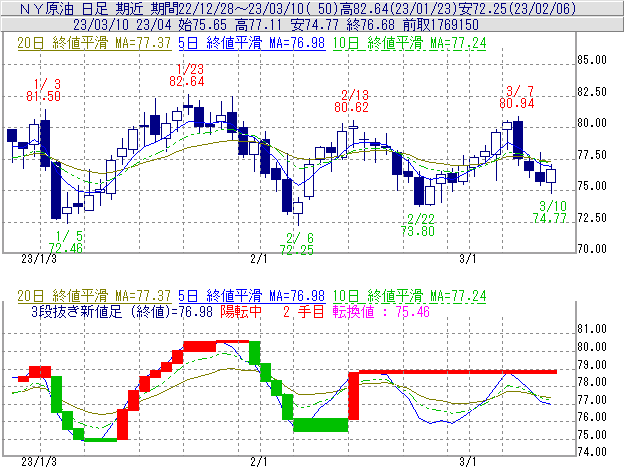Click the 82.50 price axis value
This screenshot has width=624, height=475.
(592, 91)
